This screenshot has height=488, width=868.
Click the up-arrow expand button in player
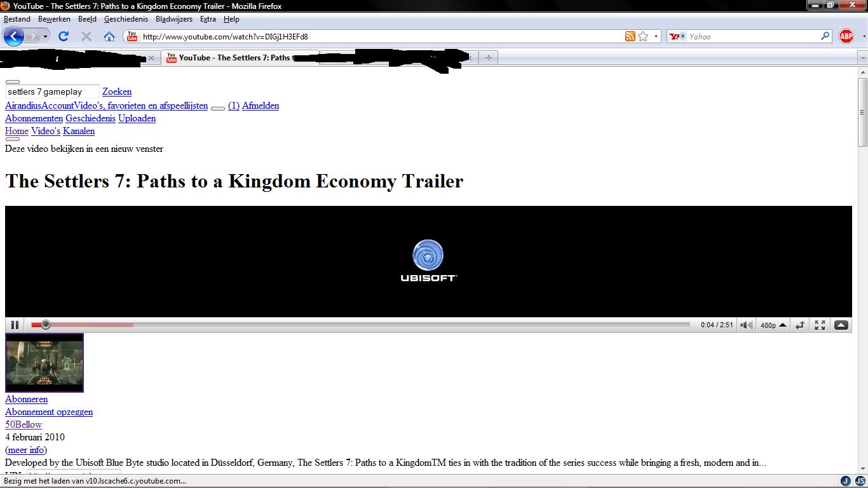841,325
